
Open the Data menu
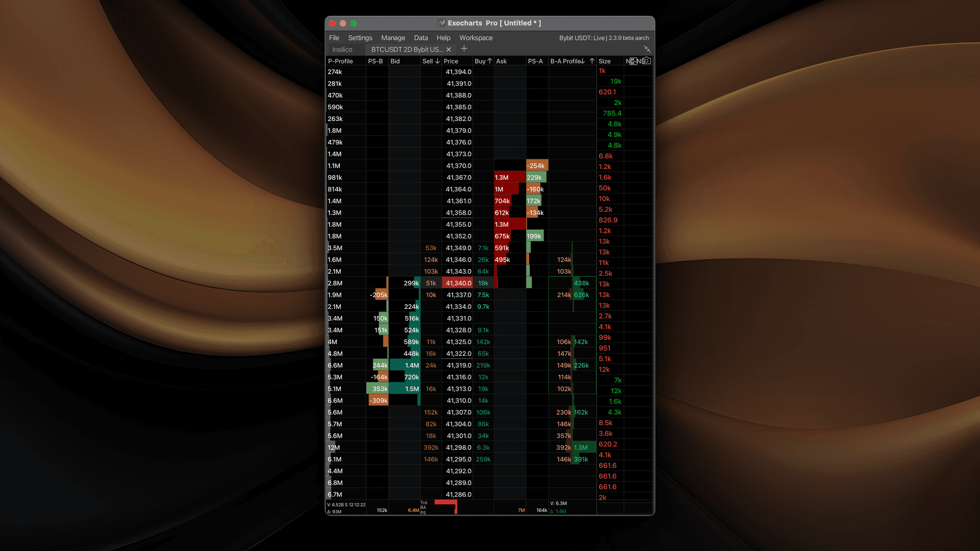pos(421,38)
